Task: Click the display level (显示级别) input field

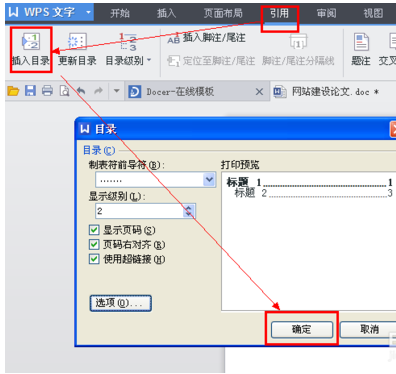Action: pyautogui.click(x=139, y=211)
